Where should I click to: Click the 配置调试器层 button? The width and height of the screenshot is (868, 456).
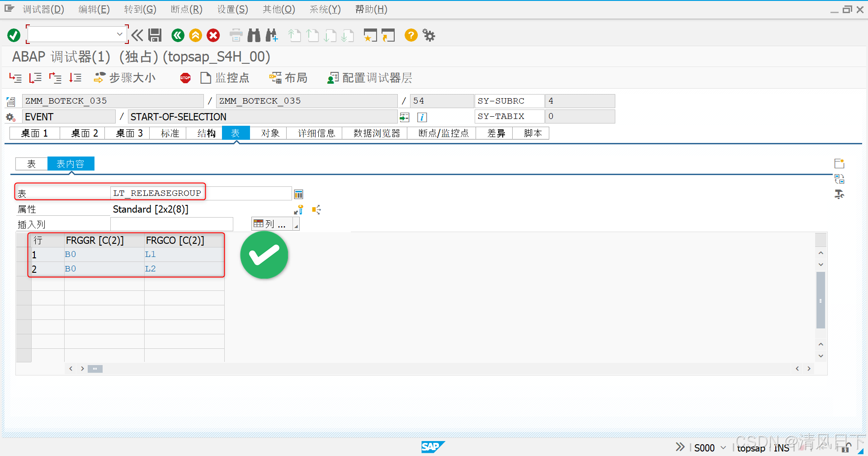click(x=370, y=78)
